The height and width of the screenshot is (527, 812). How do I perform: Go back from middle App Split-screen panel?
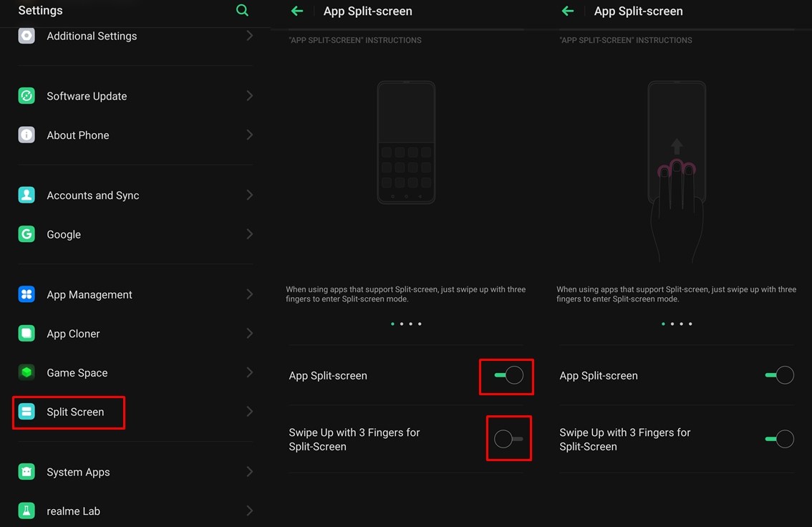tap(297, 11)
